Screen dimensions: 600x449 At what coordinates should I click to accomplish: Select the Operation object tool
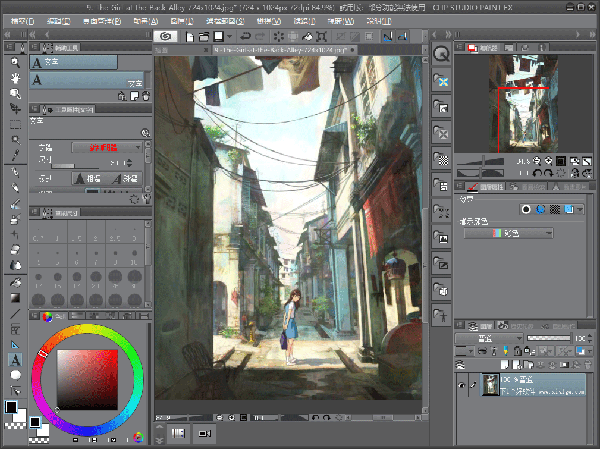(15, 93)
